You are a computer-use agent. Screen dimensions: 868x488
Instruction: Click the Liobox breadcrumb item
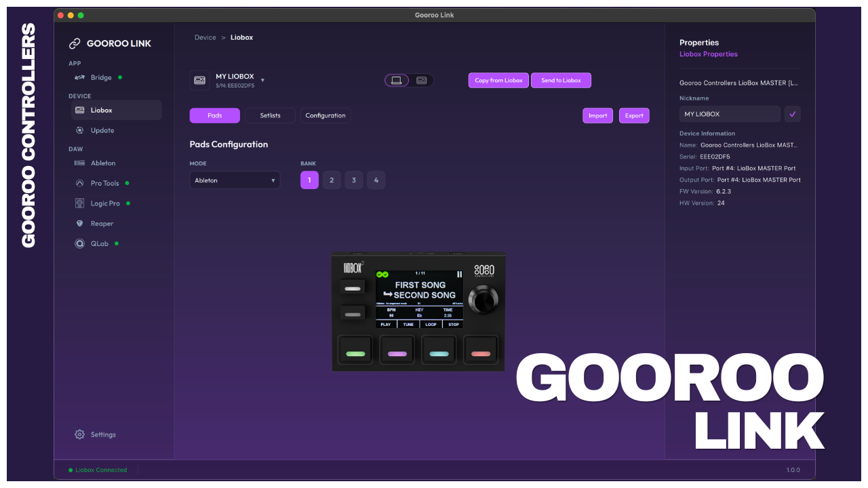pos(241,37)
